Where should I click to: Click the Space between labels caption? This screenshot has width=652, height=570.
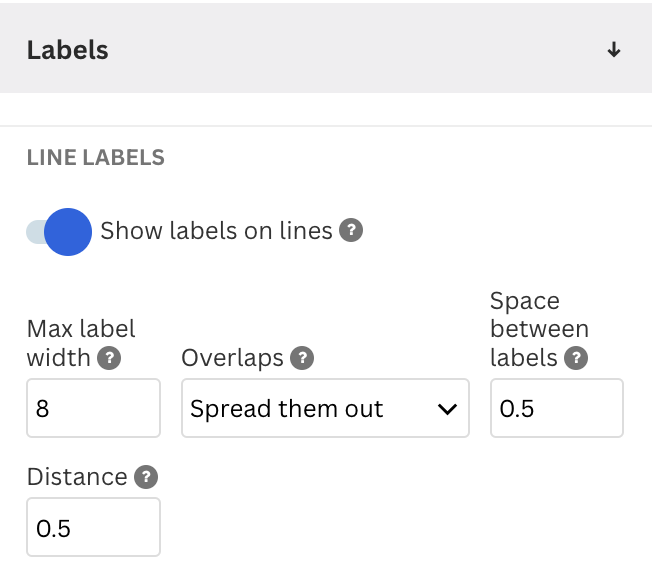(539, 329)
